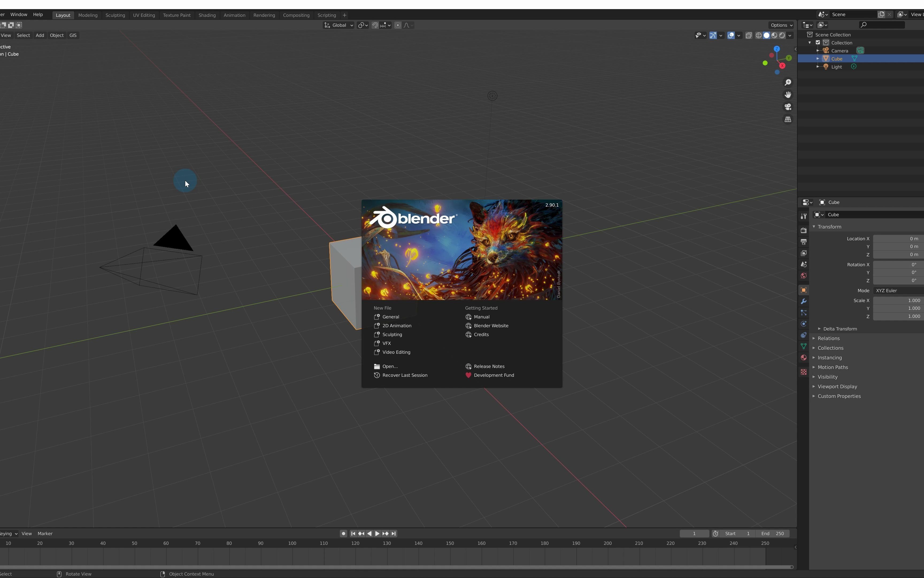The image size is (924, 578).
Task: Click the Cube mesh data icon in outliner
Action: point(854,59)
